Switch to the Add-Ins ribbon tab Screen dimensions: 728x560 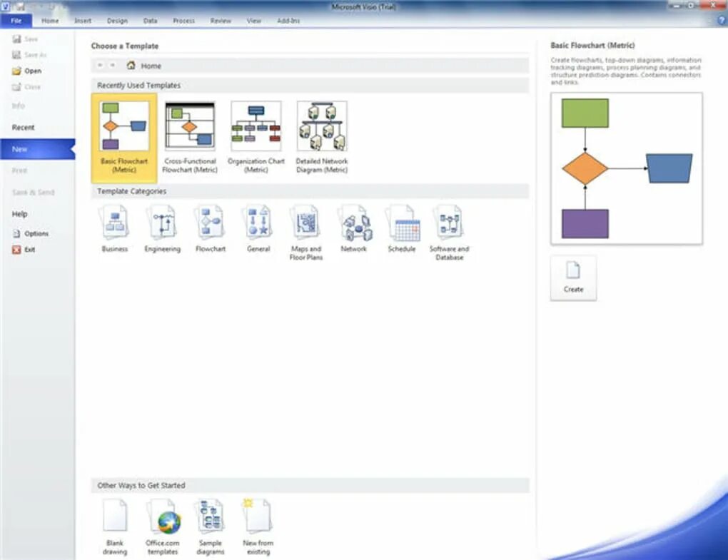(288, 21)
